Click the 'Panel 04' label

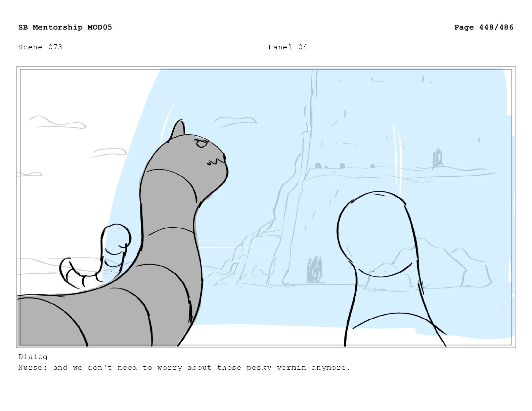[x=288, y=47]
